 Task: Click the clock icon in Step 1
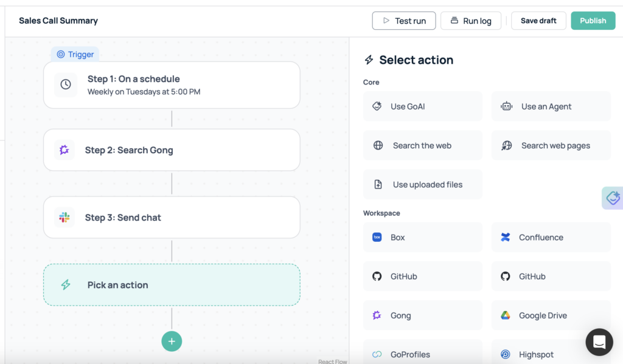[x=66, y=85]
